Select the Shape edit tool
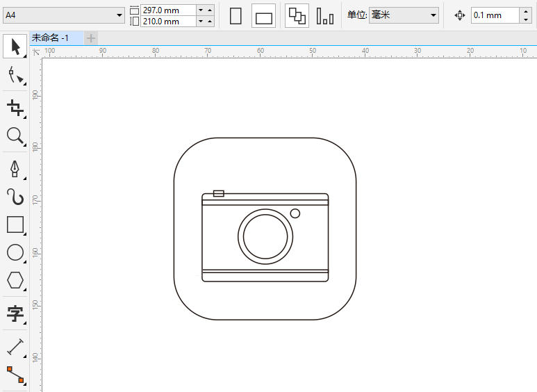This screenshot has width=537, height=392. [x=15, y=76]
